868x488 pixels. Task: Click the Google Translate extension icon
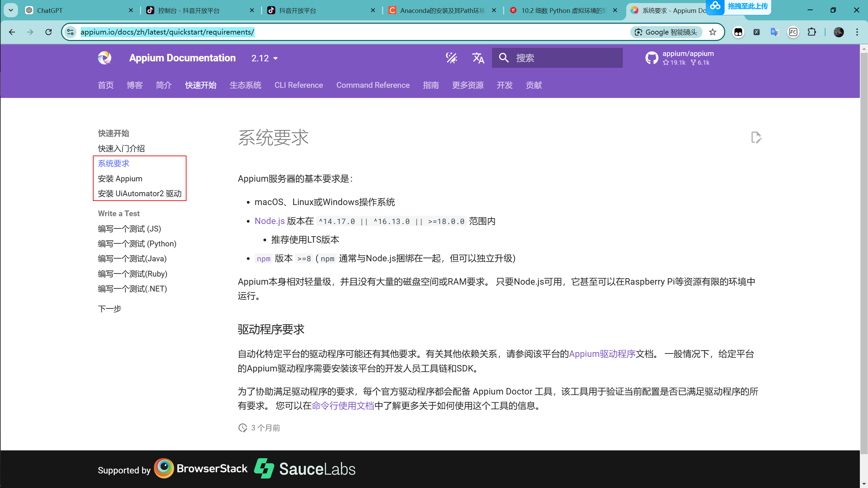774,32
